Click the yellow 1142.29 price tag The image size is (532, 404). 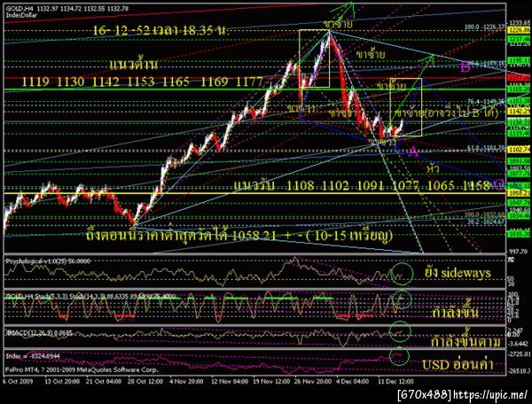point(519,111)
